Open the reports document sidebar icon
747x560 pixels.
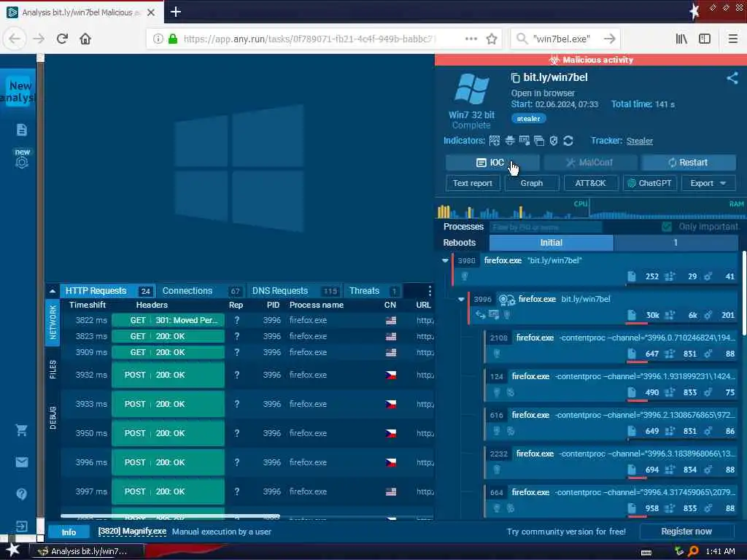(x=21, y=130)
